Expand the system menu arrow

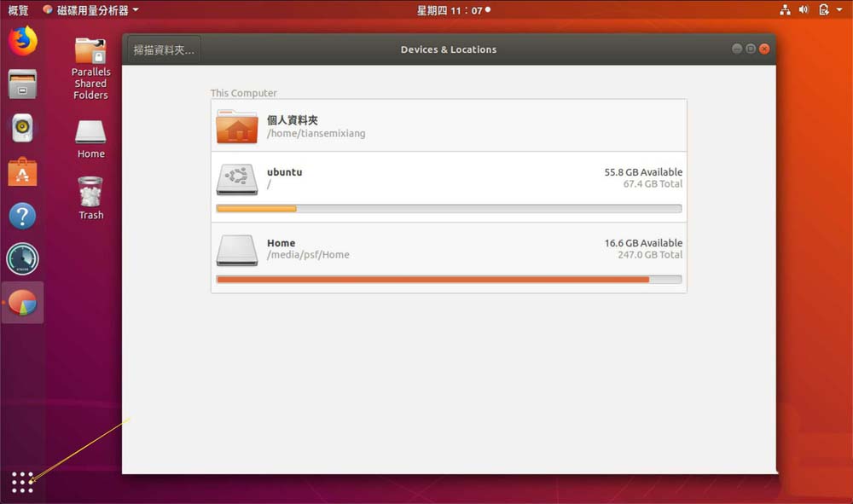(x=839, y=9)
